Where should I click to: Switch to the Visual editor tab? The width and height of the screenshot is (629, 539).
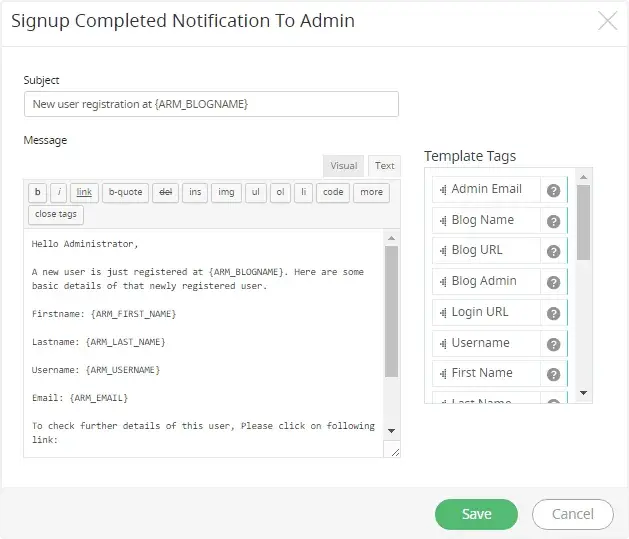pyautogui.click(x=343, y=166)
